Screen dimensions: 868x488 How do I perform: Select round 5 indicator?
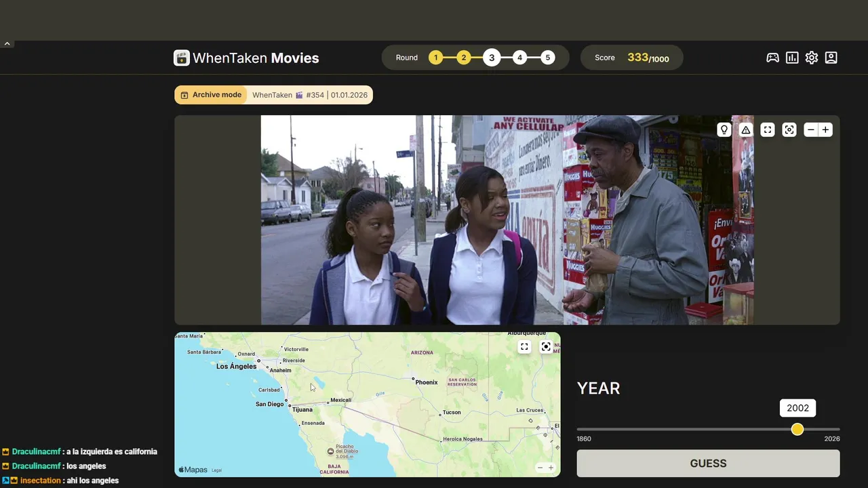pyautogui.click(x=548, y=58)
